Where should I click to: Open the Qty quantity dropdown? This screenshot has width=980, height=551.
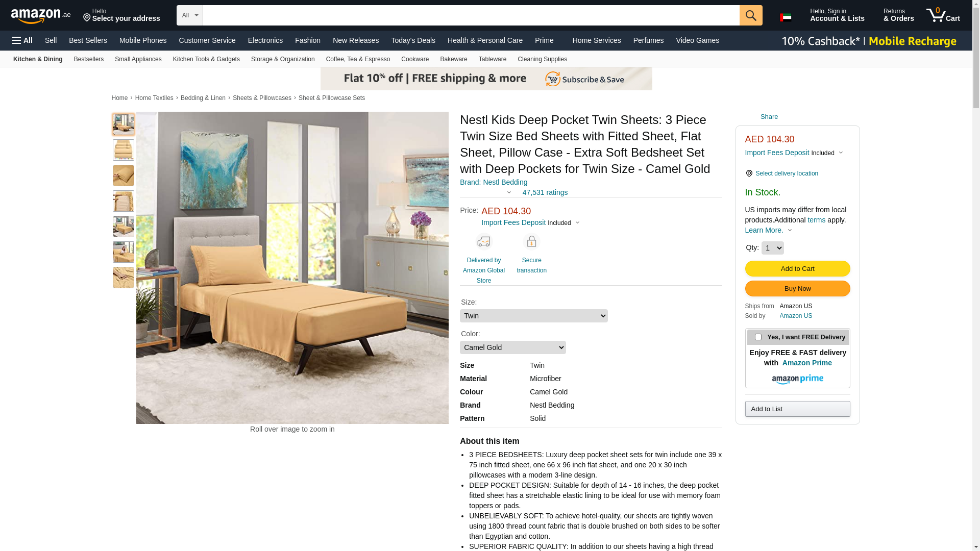pyautogui.click(x=772, y=248)
